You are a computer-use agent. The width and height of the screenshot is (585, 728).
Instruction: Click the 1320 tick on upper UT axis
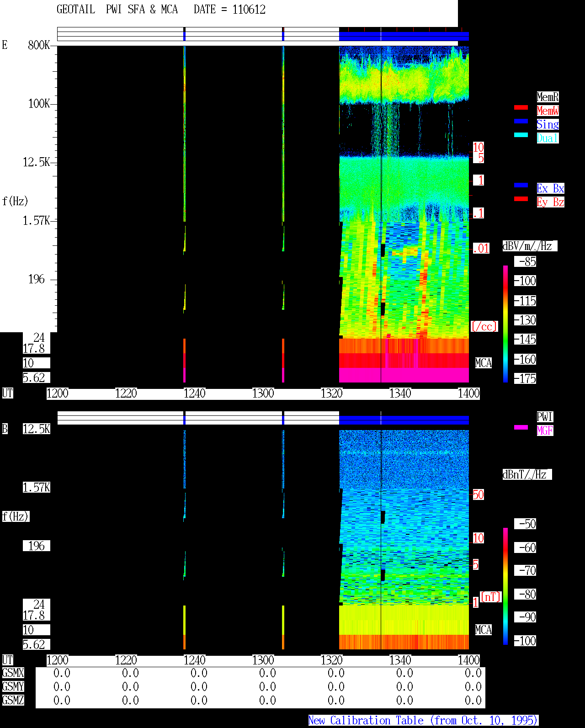tap(332, 393)
